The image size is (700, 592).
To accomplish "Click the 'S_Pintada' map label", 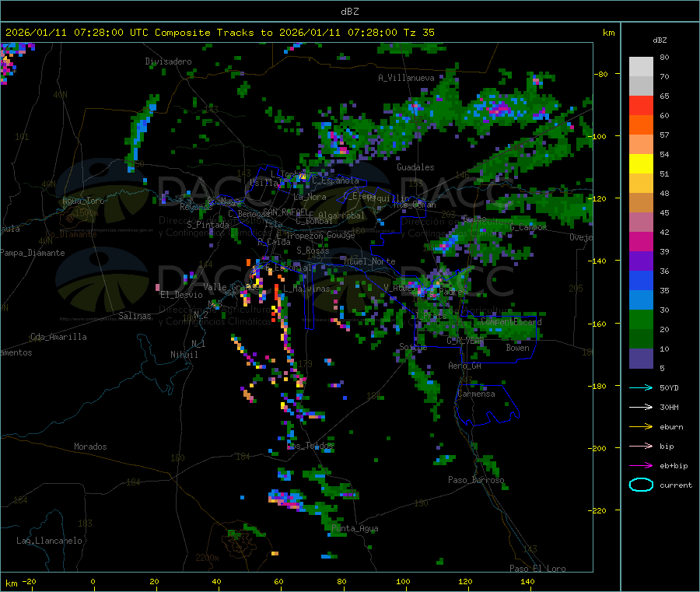I will pos(208,225).
